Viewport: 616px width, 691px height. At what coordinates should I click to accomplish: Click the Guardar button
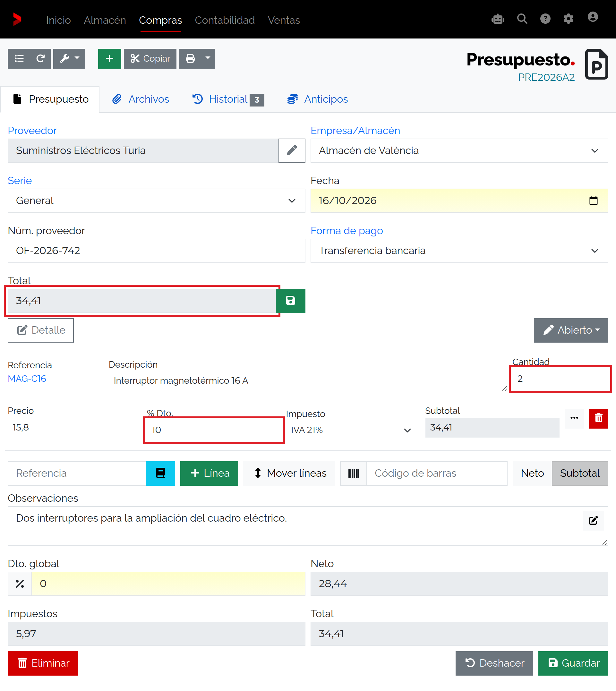(573, 663)
